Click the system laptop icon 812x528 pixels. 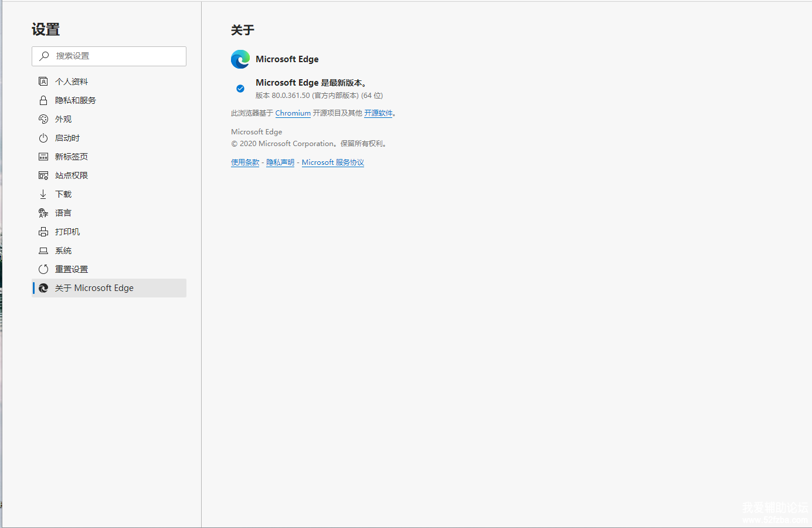(43, 251)
